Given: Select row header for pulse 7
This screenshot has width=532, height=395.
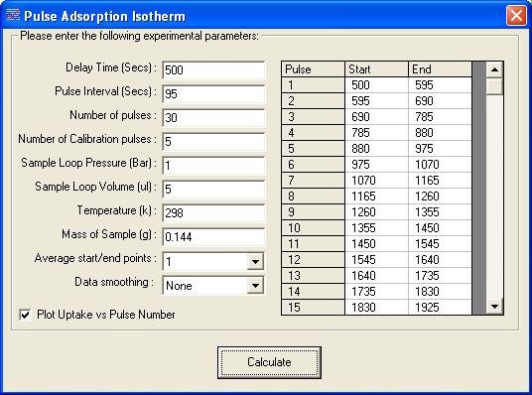Looking at the screenshot, I should 314,181.
